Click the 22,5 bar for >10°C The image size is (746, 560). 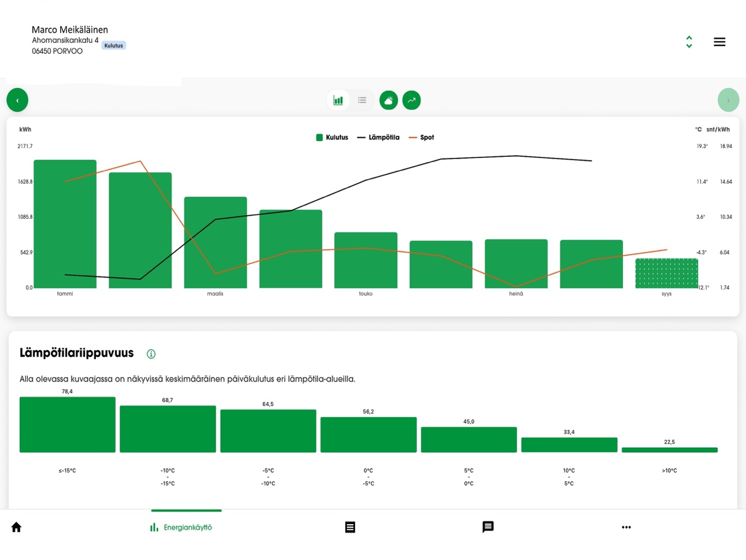click(x=670, y=450)
